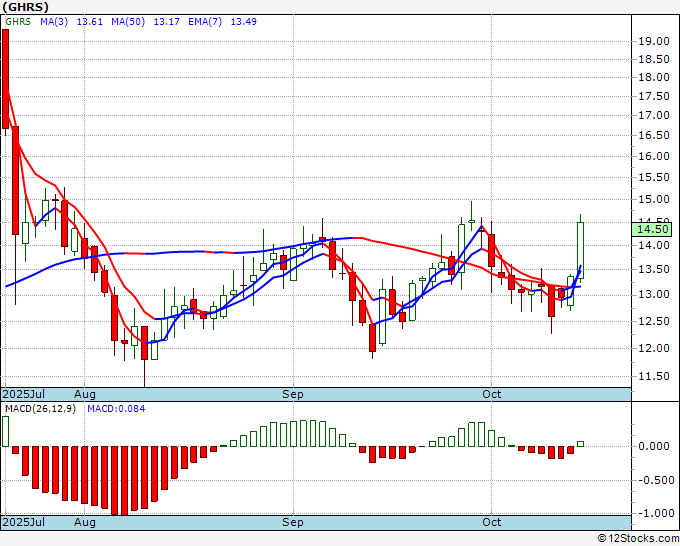Click the latest green MACD histogram bar
Image resolution: width=680 pixels, height=546 pixels.
pyautogui.click(x=580, y=443)
